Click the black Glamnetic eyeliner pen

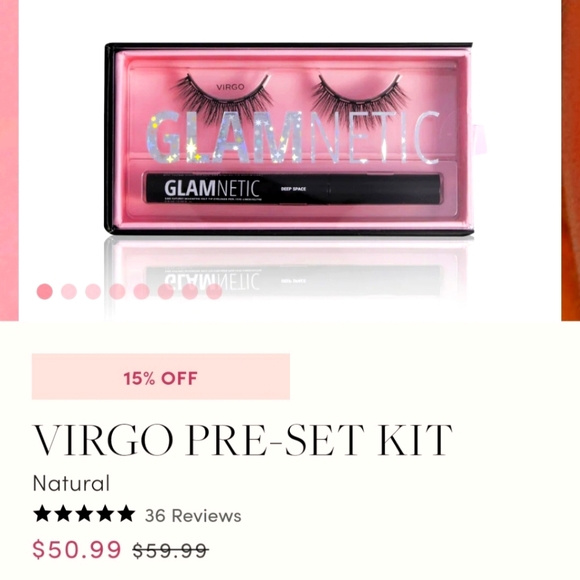(x=293, y=188)
